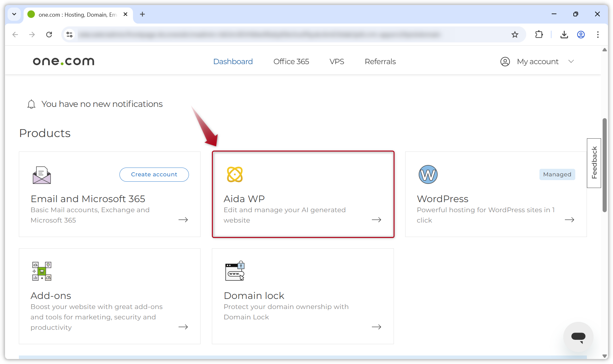Click the notification bell icon
Screen dimensions: 613x364
click(x=31, y=104)
